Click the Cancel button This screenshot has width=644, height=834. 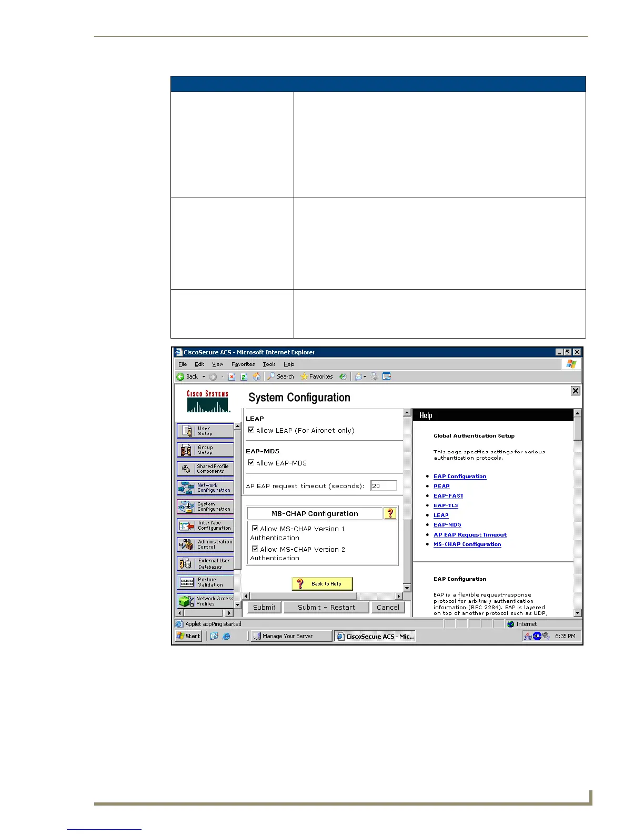coord(388,607)
